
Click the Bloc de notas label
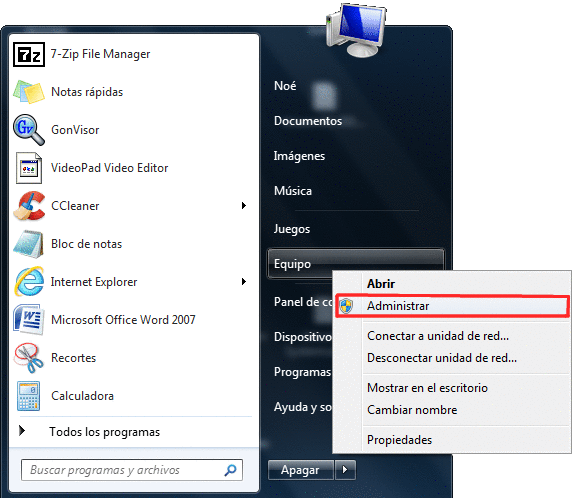[86, 244]
